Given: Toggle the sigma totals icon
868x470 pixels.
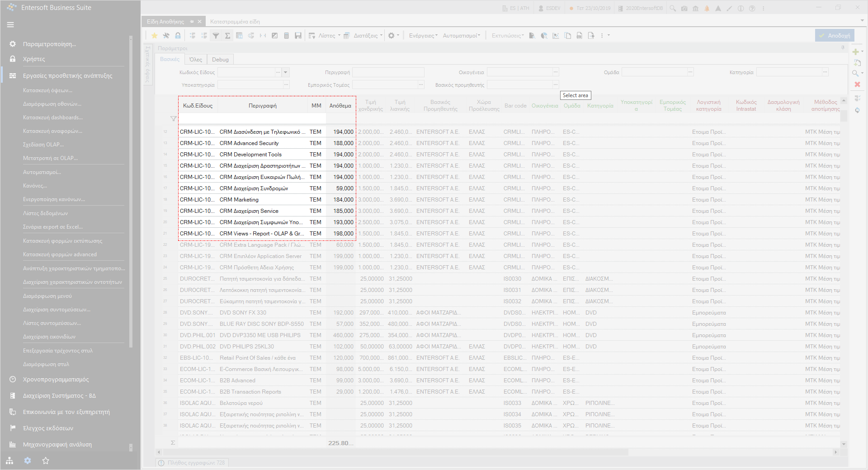Looking at the screenshot, I should 227,36.
